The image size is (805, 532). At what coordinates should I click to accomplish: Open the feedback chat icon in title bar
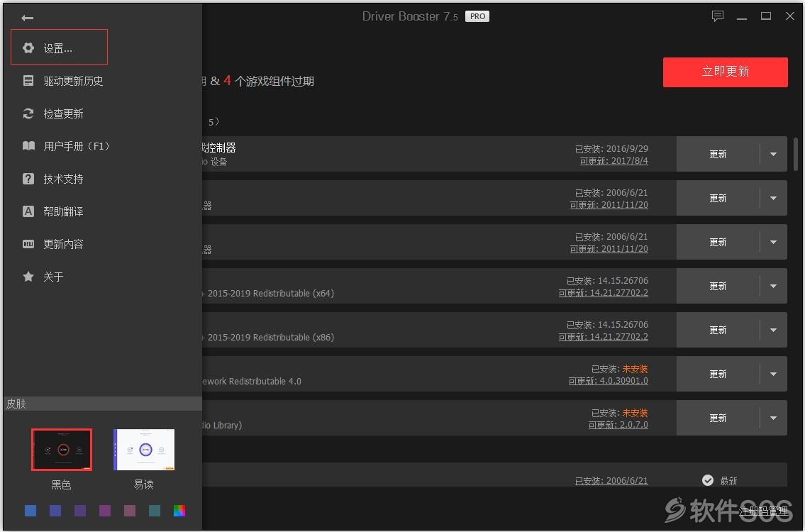pyautogui.click(x=718, y=16)
